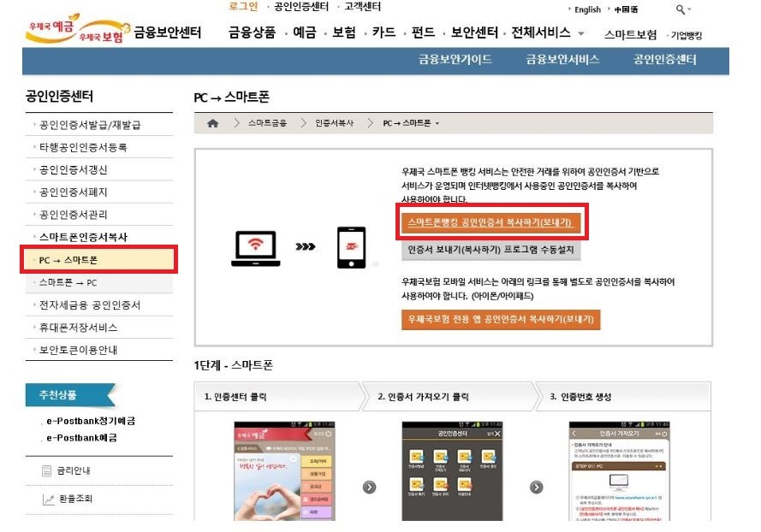
Task: Open 공인인증서폐지 in sidebar
Action: click(x=74, y=192)
